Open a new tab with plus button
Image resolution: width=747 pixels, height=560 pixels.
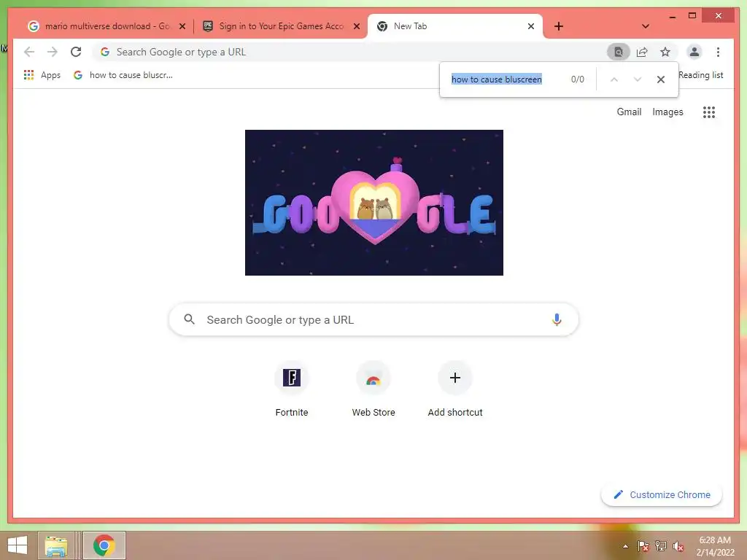(x=559, y=26)
